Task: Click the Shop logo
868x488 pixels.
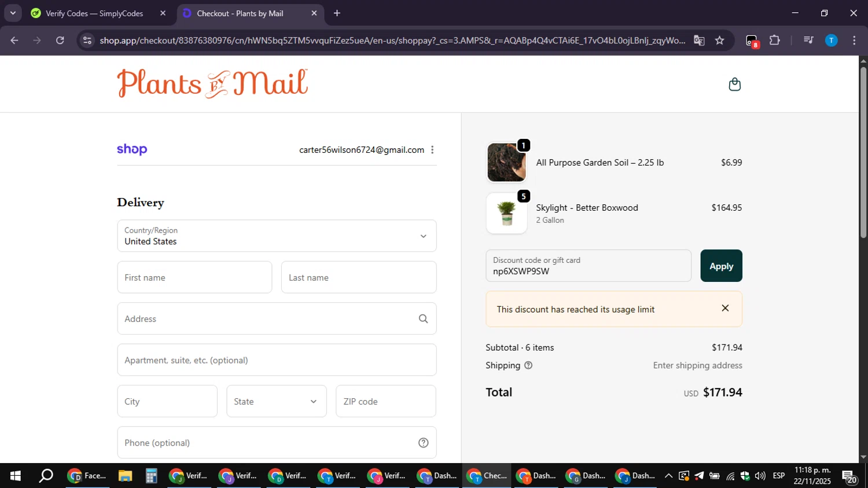Action: (x=132, y=149)
